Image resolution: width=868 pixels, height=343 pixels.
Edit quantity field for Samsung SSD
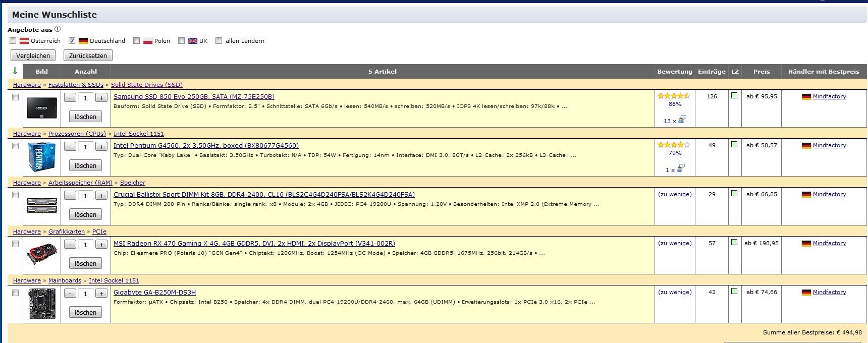click(x=86, y=98)
